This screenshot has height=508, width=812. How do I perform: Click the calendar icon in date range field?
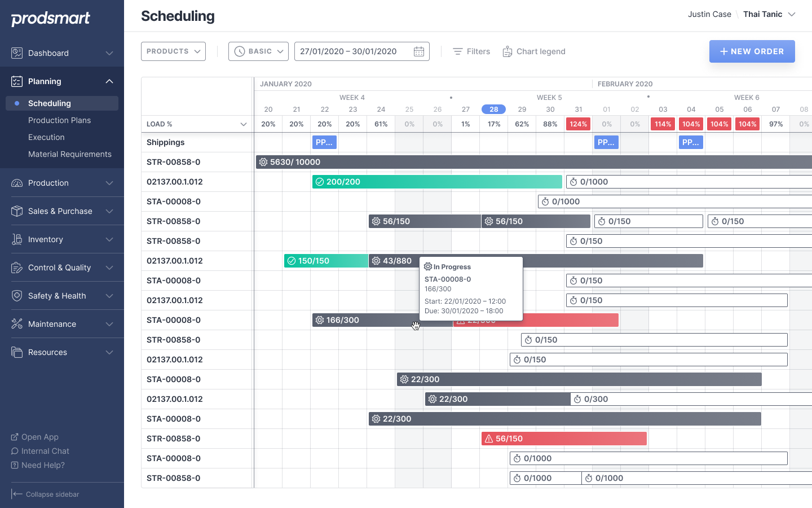click(x=419, y=51)
